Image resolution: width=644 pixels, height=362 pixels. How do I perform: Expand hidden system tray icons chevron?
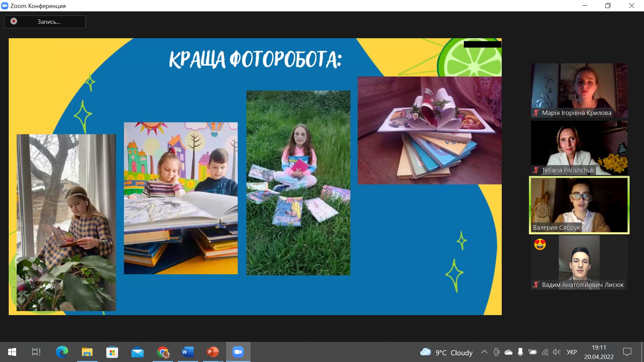tap(484, 352)
